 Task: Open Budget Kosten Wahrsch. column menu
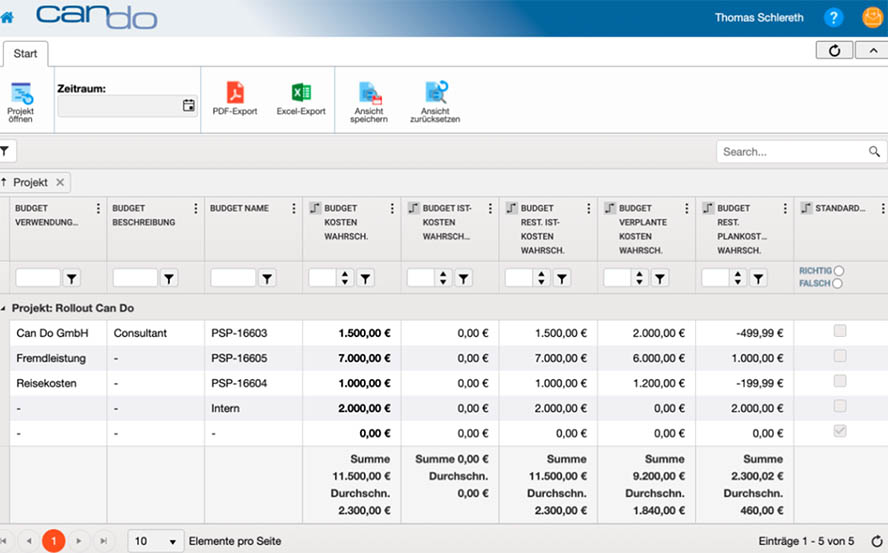pos(392,209)
